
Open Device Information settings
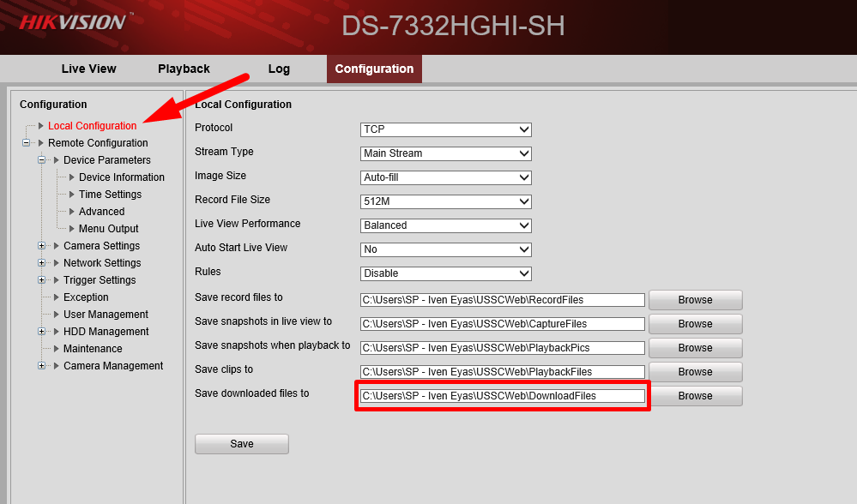point(121,177)
